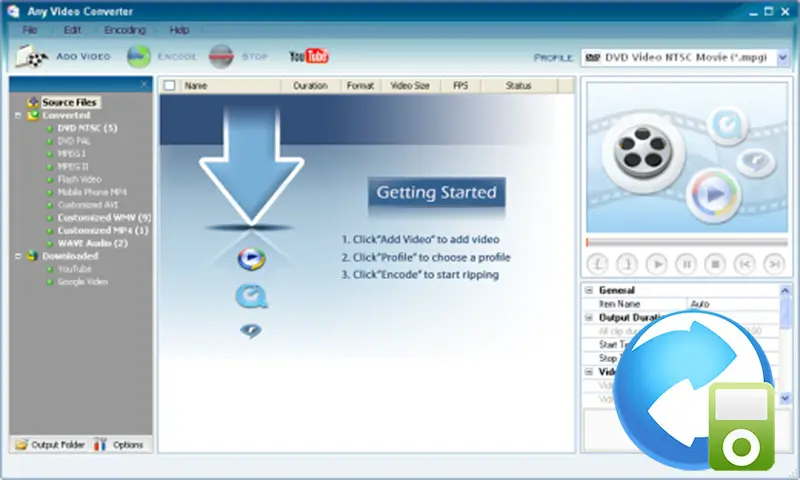Select Customized MP4 (1) tree item

[103, 231]
